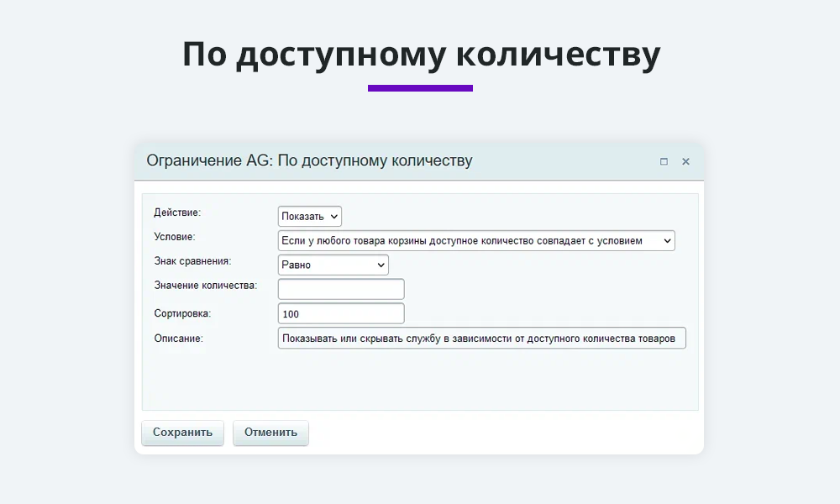Click the maximize icon on the dialog

tap(664, 161)
